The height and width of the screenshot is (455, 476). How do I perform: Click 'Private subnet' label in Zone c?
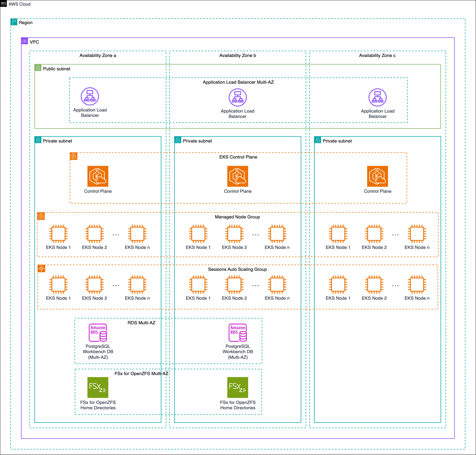tap(337, 141)
